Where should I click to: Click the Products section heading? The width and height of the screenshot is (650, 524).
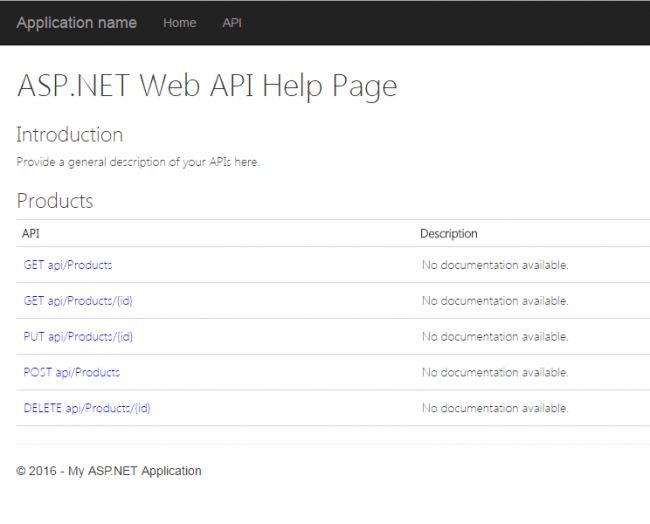[x=55, y=201]
